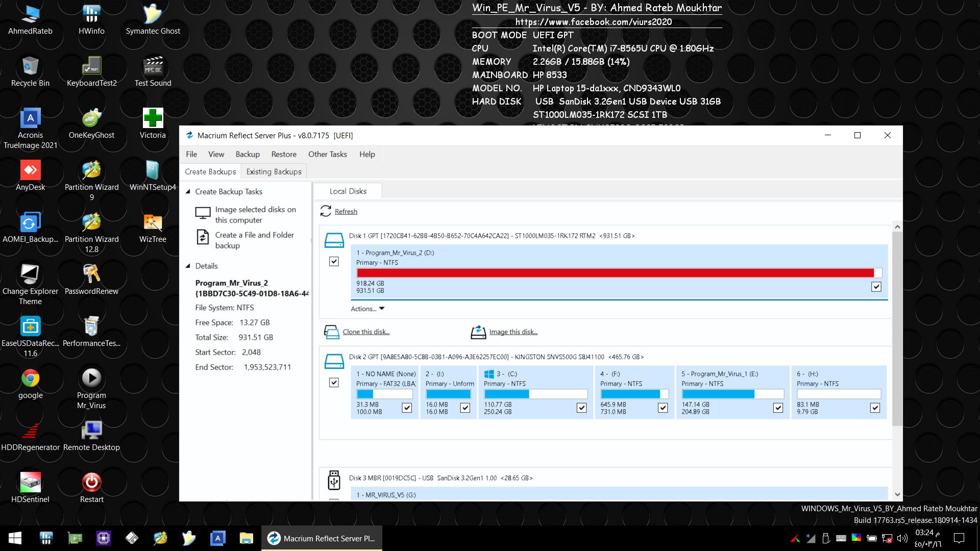
Task: Collapse Create Backup Tasks section
Action: tap(188, 192)
